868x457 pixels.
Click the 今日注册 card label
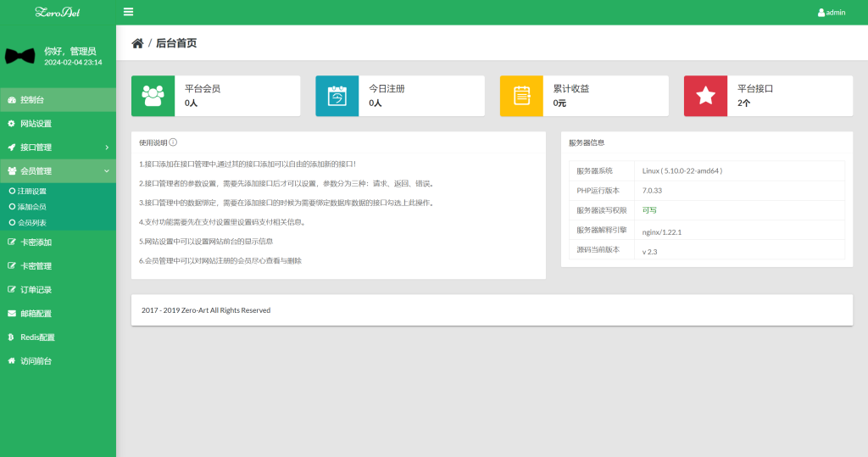(387, 89)
